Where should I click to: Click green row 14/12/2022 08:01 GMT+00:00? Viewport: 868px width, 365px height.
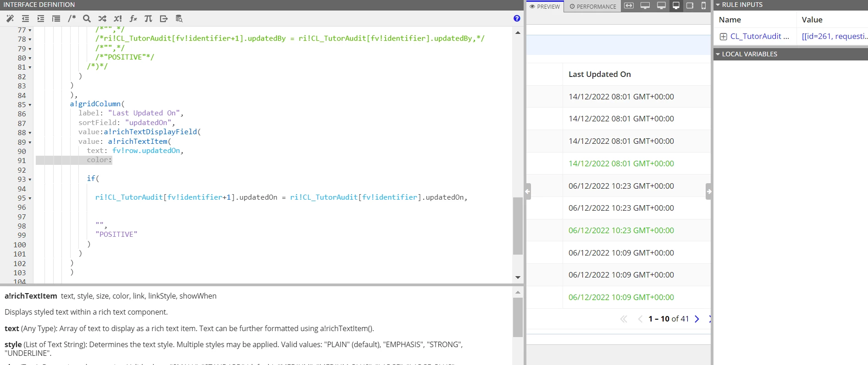[x=621, y=163]
